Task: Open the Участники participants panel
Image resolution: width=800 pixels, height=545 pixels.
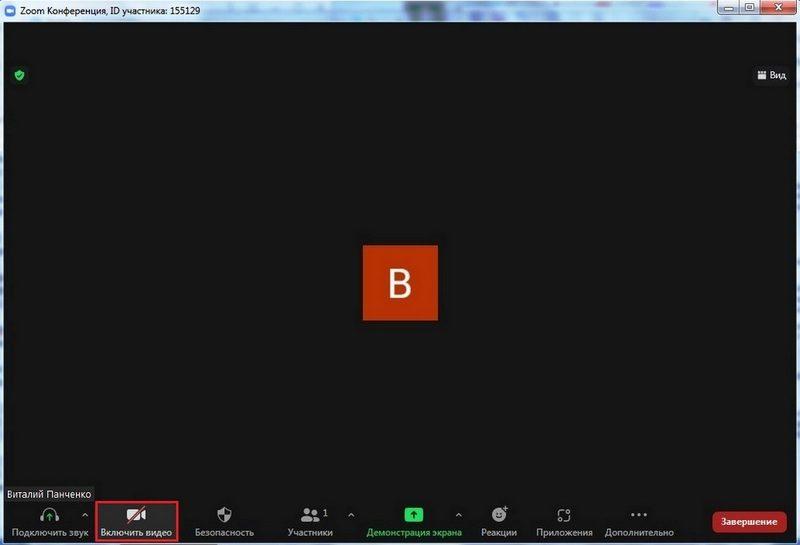Action: [x=310, y=522]
